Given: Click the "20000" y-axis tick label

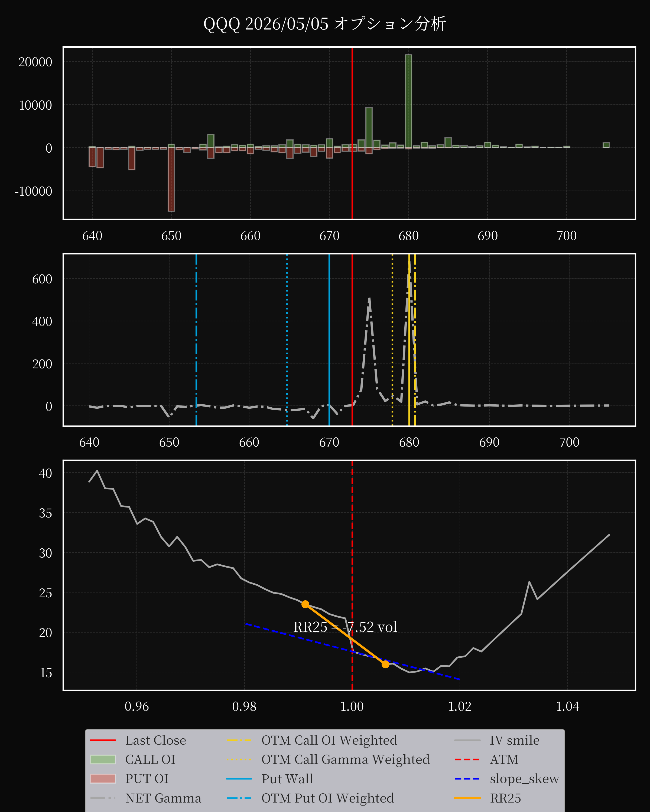Looking at the screenshot, I should point(35,62).
